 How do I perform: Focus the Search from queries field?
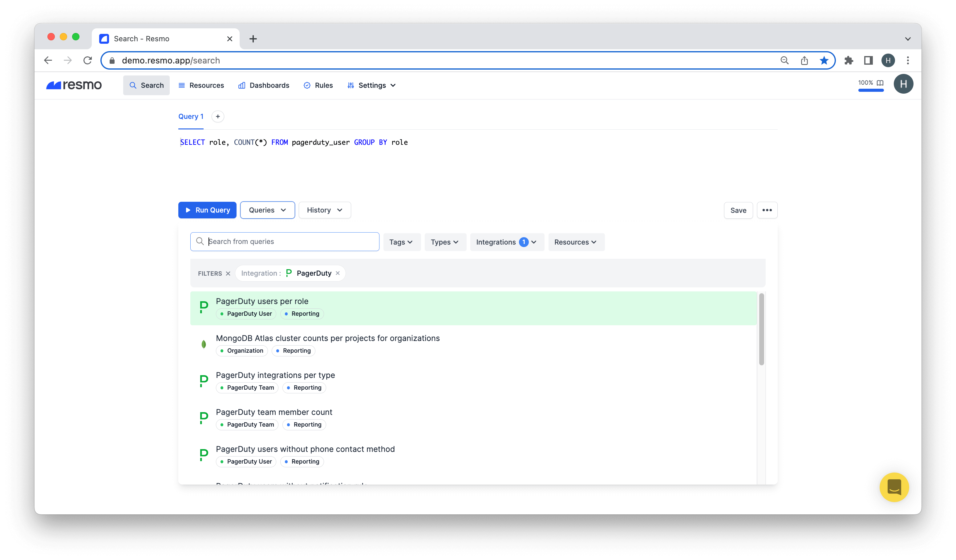coord(285,242)
